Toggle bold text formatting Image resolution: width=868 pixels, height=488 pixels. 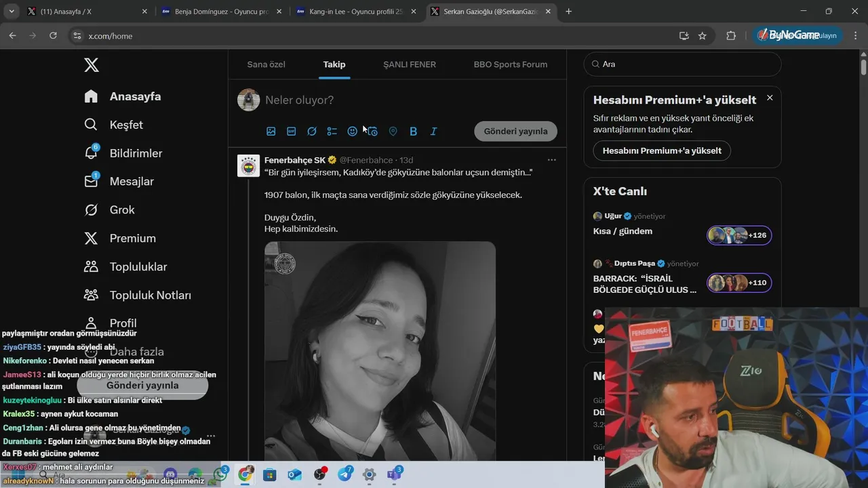point(413,131)
